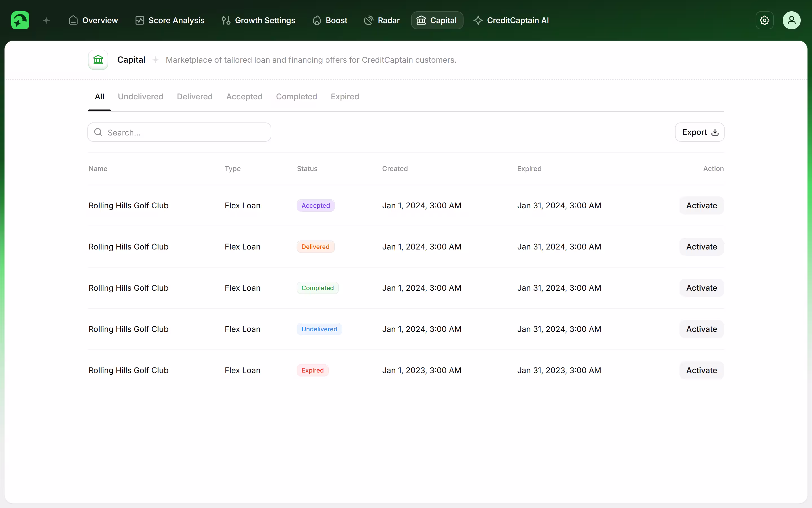Click the search magnifier icon
This screenshot has width=812, height=508.
click(x=98, y=132)
